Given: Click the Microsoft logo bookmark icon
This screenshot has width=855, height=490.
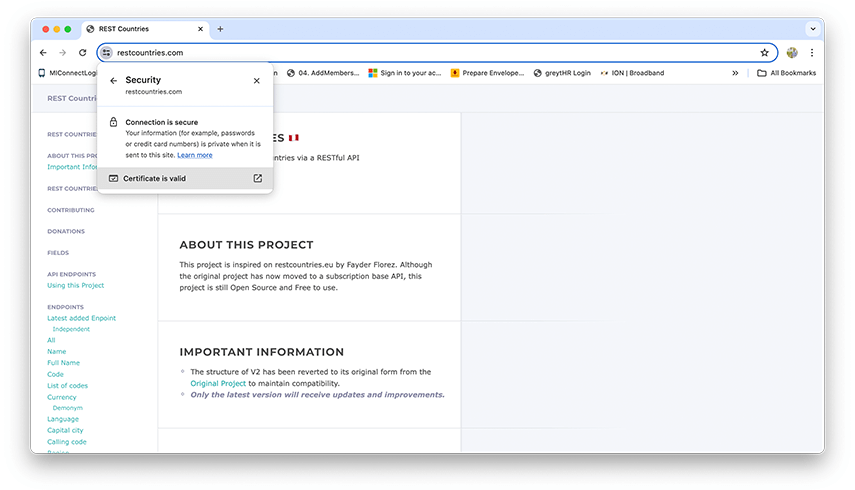Looking at the screenshot, I should point(373,73).
